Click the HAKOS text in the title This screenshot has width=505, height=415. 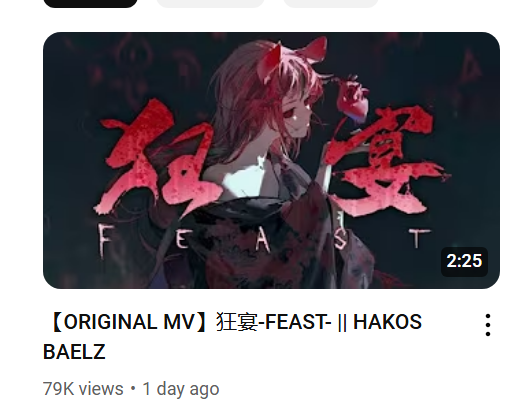pos(387,322)
